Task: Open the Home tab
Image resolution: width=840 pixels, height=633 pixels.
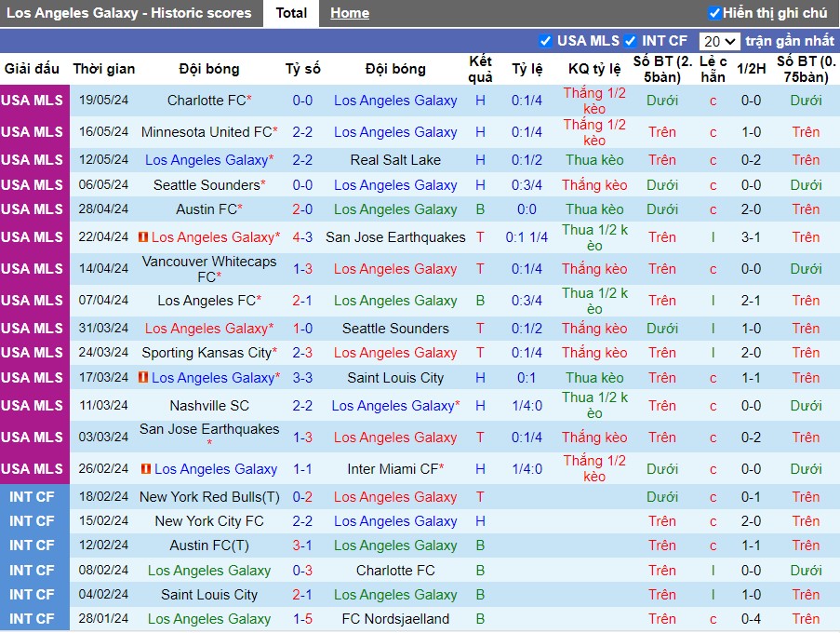Action: tap(349, 13)
